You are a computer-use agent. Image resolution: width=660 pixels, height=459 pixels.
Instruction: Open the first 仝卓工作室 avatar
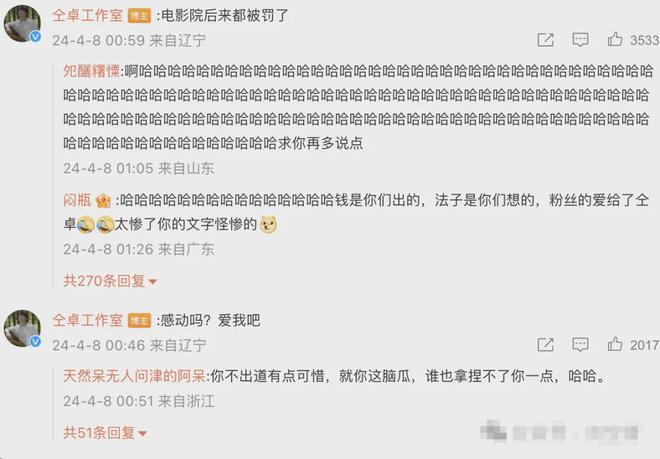click(x=22, y=23)
